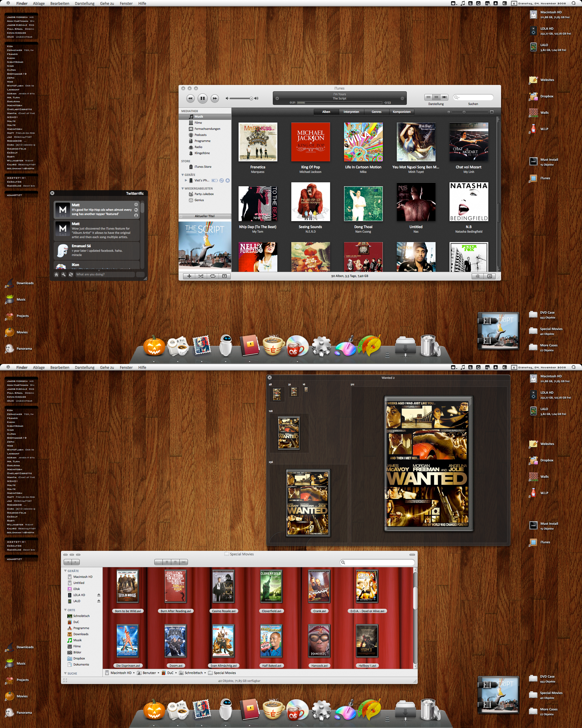Screen dimensions: 582x728
Task: Expand Viet's iPhone device in iTunes
Action: tap(186, 181)
